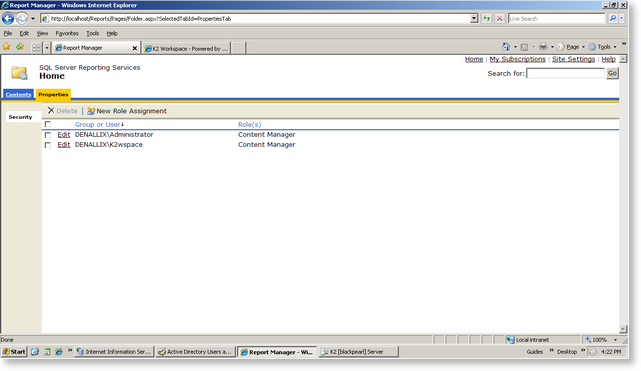Open Site Settings link
Viewport: 641px width, 371px height.
(574, 59)
